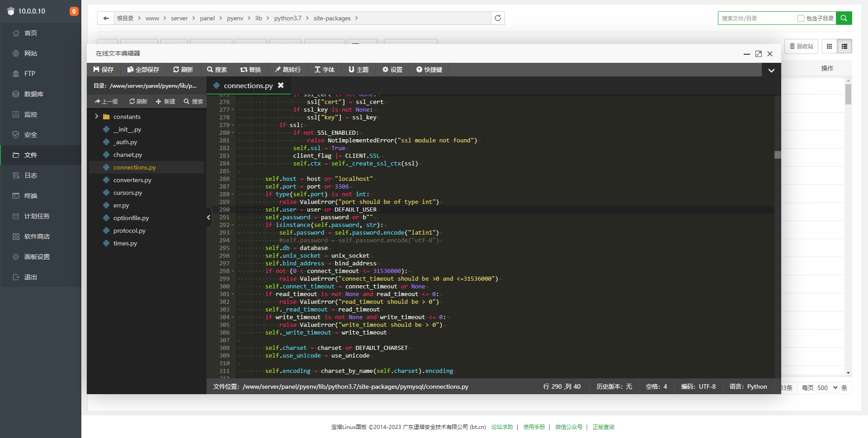Create a new item with 新建
The image size is (868, 438).
(x=165, y=102)
